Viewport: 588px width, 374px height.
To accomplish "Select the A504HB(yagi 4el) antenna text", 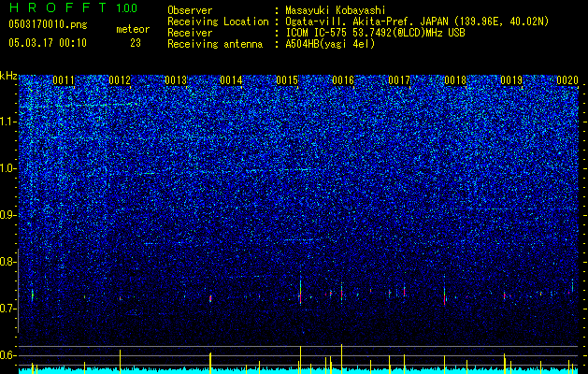I will (330, 44).
